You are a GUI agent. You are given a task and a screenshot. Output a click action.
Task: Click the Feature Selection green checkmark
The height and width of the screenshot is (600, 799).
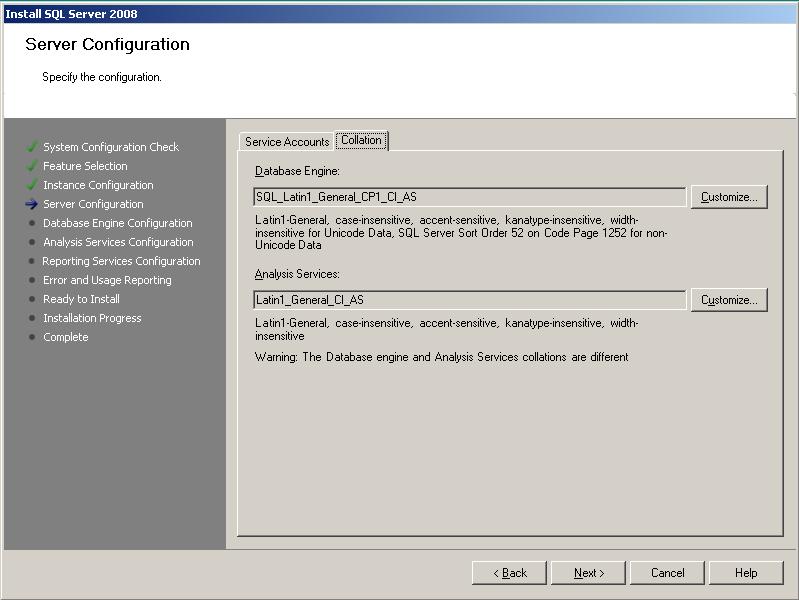[x=32, y=166]
